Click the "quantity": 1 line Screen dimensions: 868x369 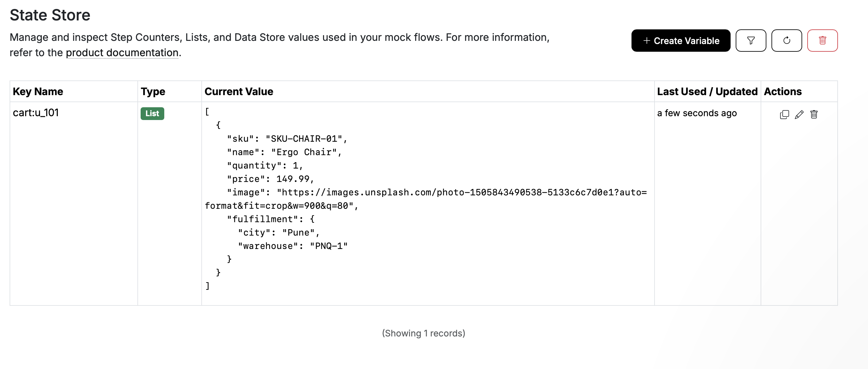point(265,166)
